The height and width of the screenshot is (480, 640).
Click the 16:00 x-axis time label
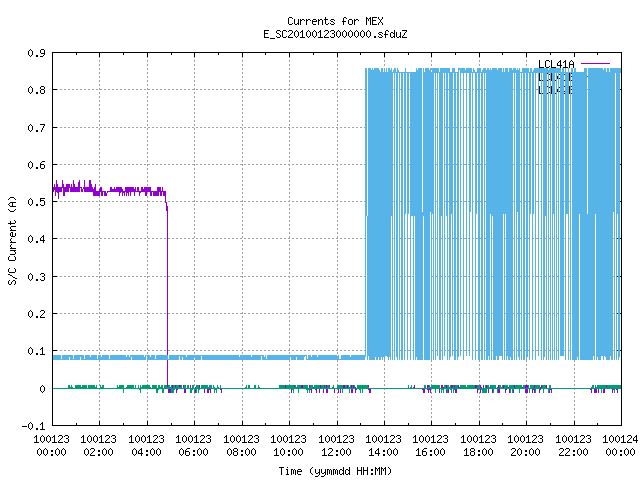tap(430, 452)
